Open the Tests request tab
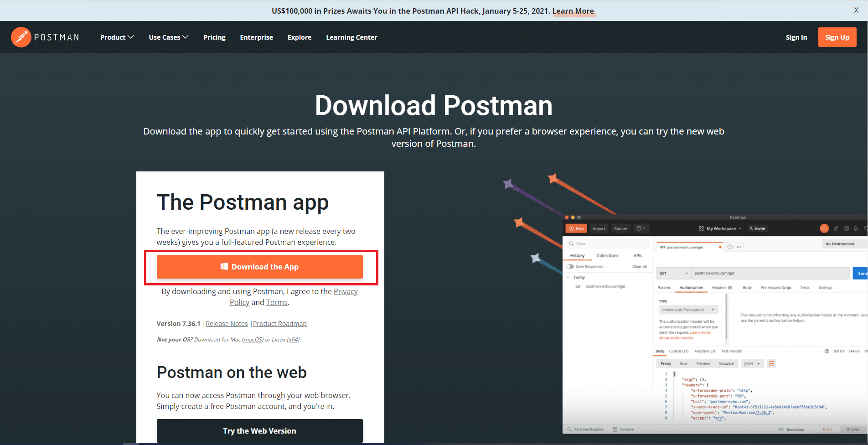 pyautogui.click(x=805, y=288)
